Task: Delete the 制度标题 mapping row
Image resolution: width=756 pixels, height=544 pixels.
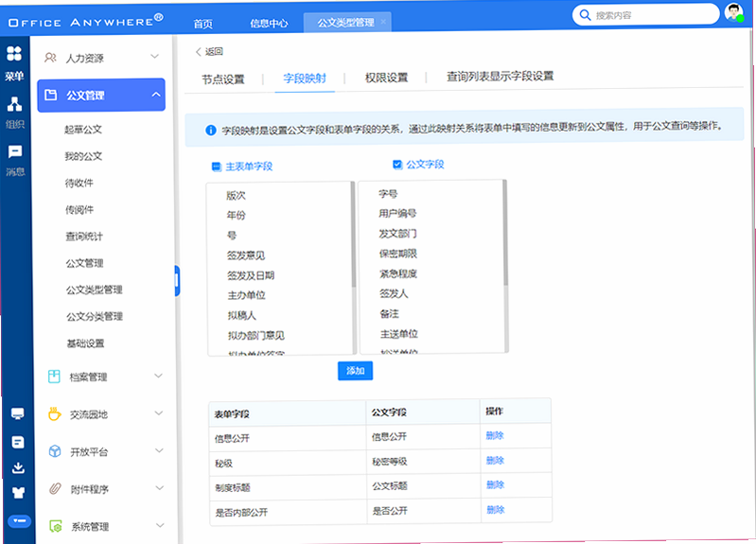Action: 495,484
